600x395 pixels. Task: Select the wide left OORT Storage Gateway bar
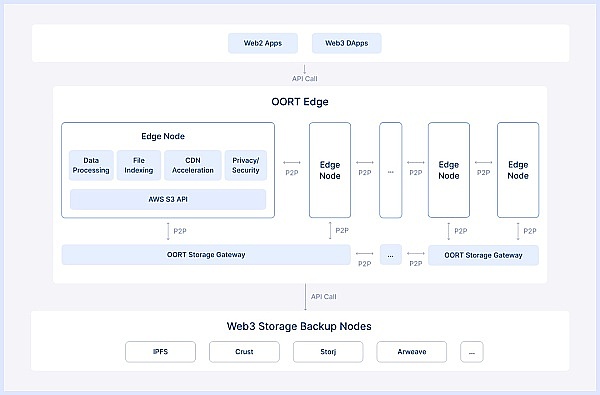point(206,255)
